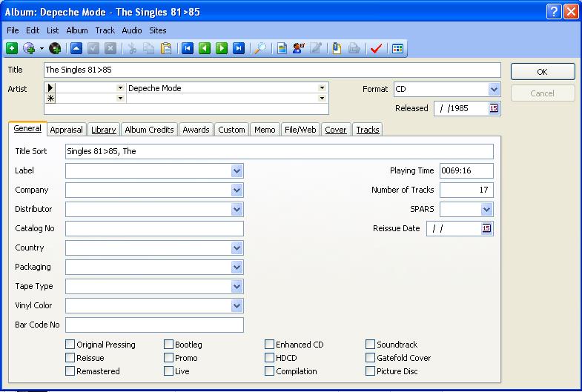Open the SPARS dropdown

click(x=486, y=210)
